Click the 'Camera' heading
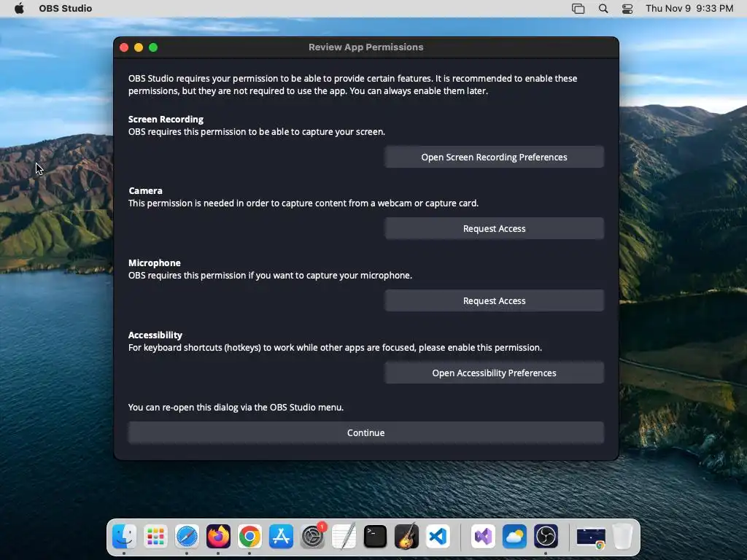 (145, 190)
